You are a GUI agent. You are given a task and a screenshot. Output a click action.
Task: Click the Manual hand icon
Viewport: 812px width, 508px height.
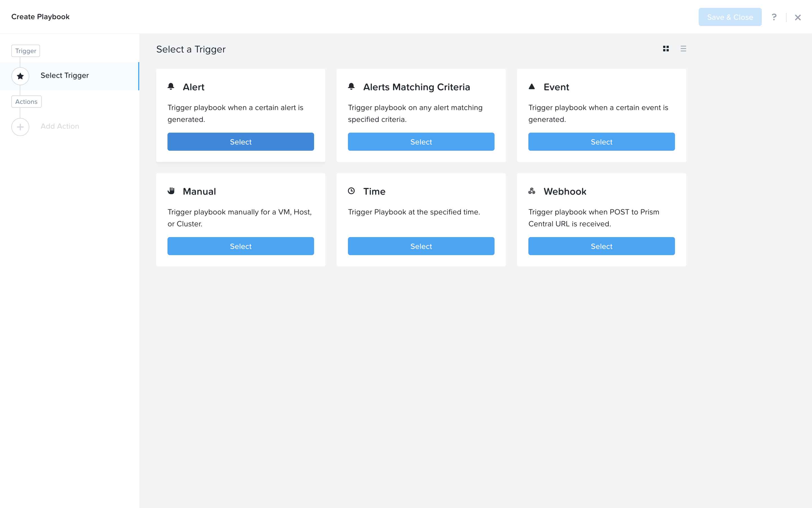click(171, 191)
